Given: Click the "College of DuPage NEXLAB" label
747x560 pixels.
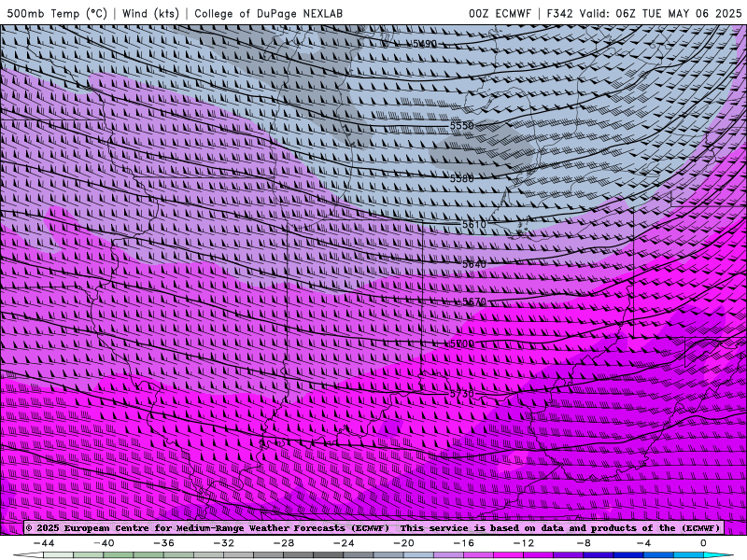Looking at the screenshot, I should point(268,13).
